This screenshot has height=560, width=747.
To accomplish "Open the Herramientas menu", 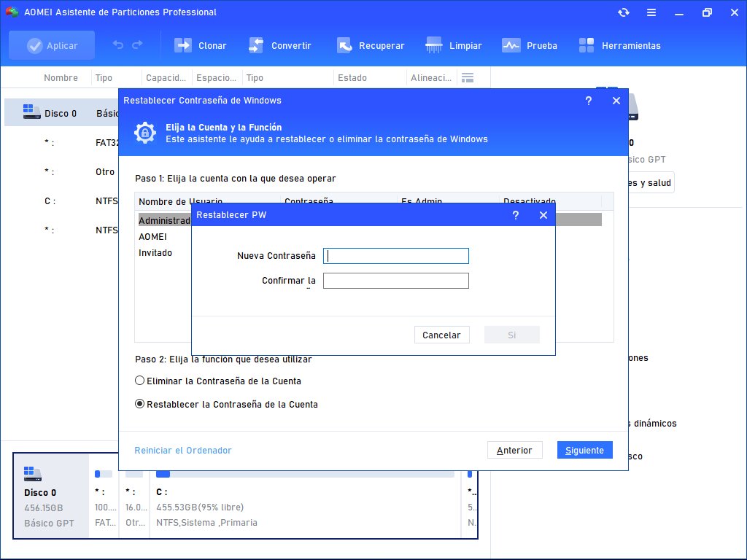I will (620, 46).
